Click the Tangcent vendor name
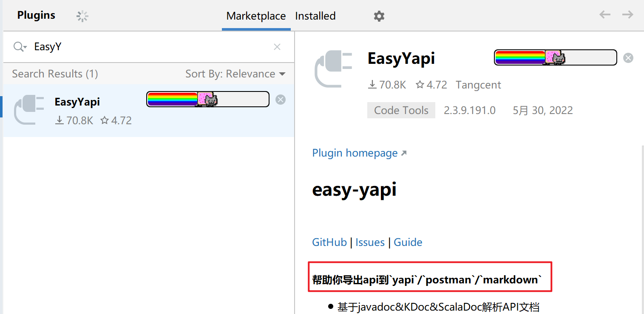Screen dimensions: 644x314 479,85
